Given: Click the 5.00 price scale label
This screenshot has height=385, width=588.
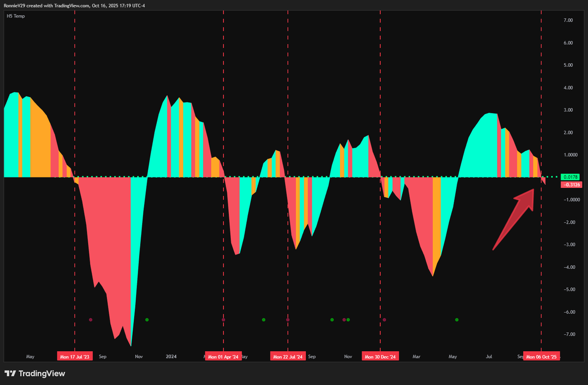Looking at the screenshot, I should click(568, 65).
